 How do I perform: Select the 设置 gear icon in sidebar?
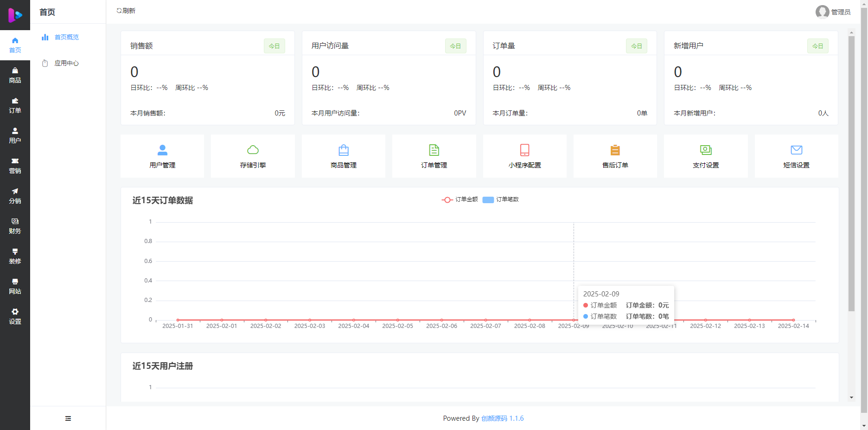coord(15,316)
